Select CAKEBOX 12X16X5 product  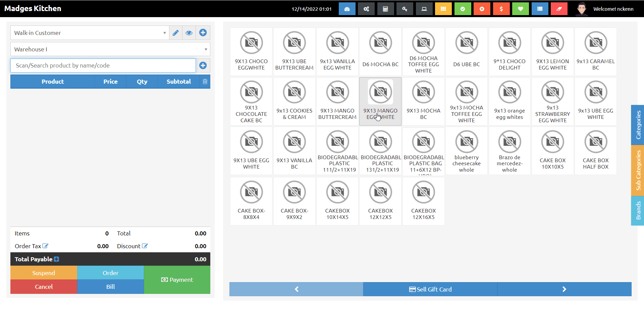(x=423, y=201)
